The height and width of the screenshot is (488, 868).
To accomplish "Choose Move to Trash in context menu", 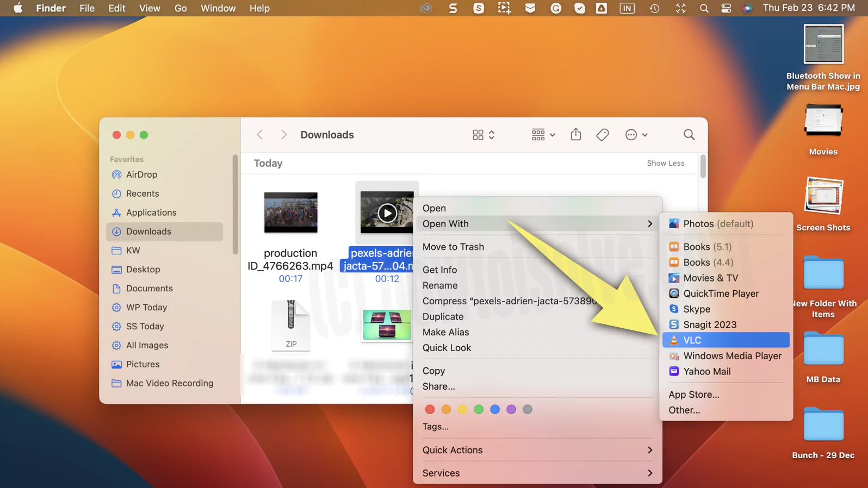I will point(537,247).
